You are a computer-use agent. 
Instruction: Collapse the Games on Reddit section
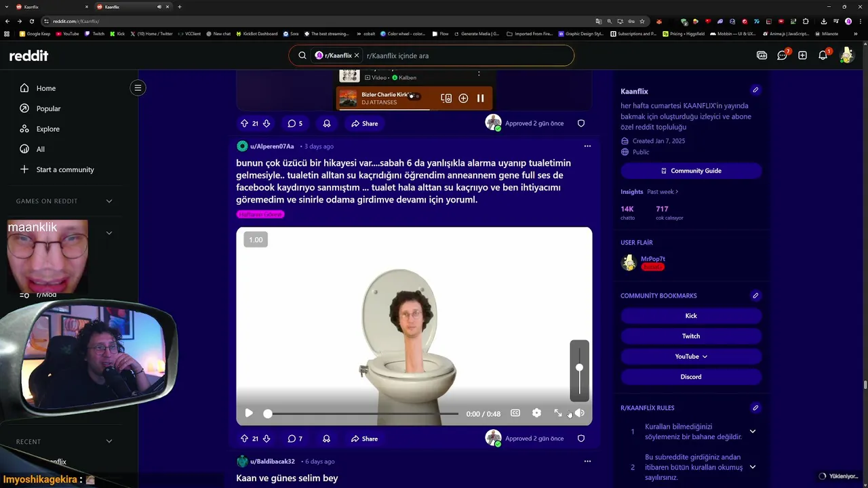click(109, 201)
